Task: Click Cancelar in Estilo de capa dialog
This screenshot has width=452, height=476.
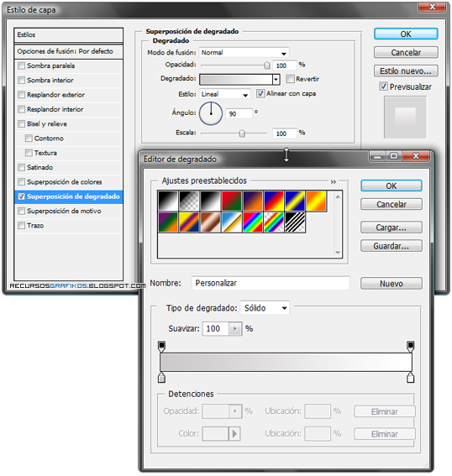Action: pyautogui.click(x=406, y=53)
